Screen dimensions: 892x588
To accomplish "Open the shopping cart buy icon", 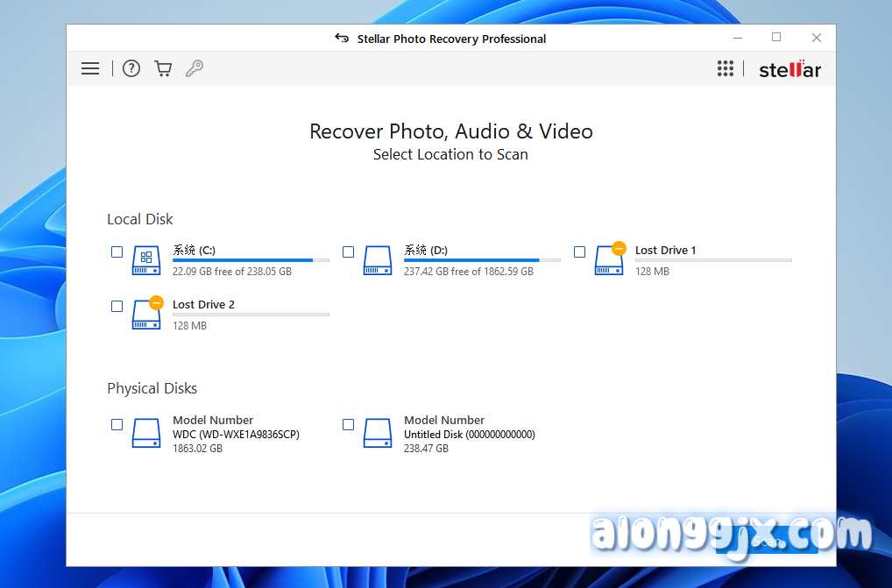I will pos(163,68).
